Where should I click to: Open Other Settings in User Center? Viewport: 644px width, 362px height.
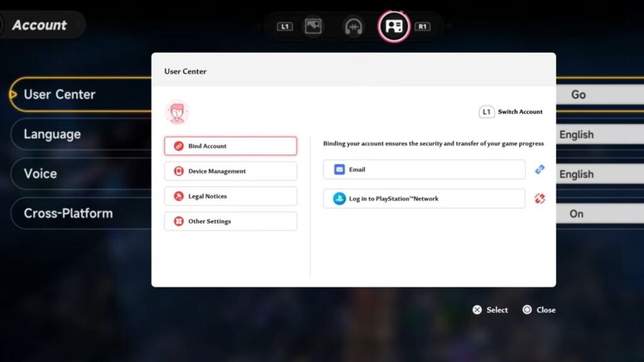(x=230, y=221)
